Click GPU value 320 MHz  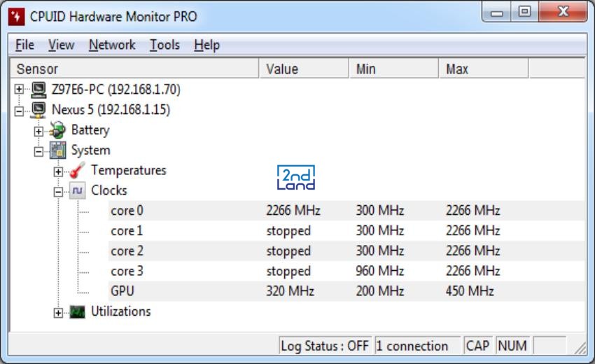pyautogui.click(x=290, y=291)
